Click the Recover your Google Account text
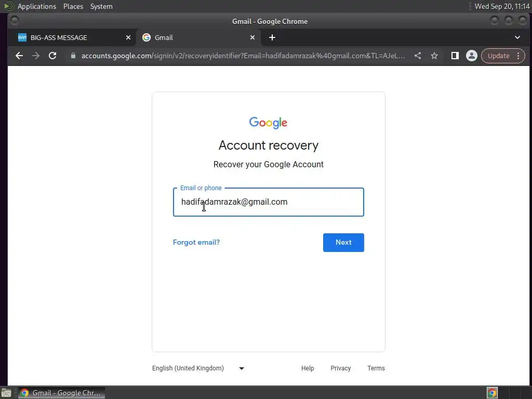 pos(269,165)
